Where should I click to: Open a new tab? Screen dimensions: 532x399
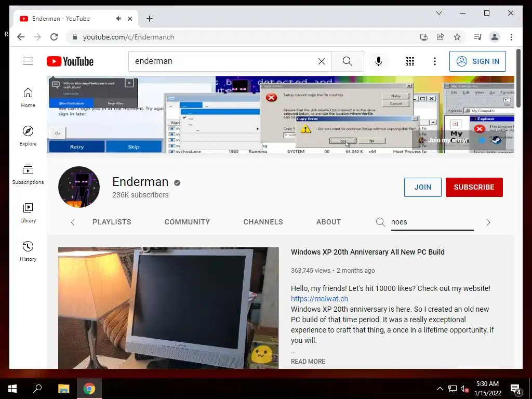150,19
